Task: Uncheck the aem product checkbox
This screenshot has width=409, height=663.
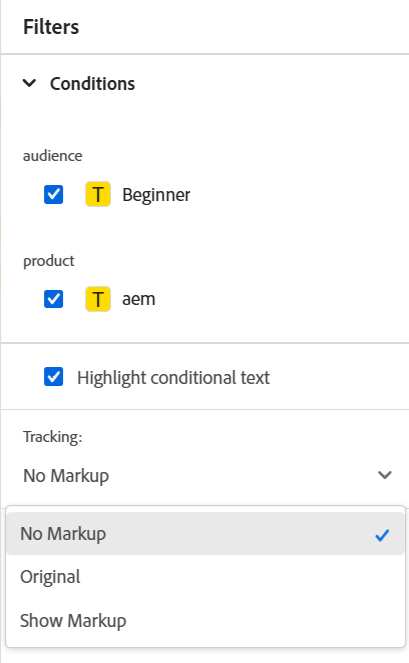Action: tap(54, 299)
